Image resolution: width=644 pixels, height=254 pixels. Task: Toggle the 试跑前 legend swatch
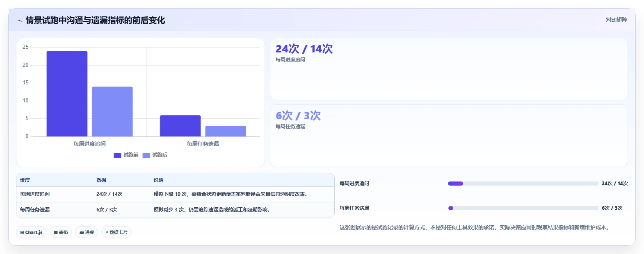click(x=117, y=155)
